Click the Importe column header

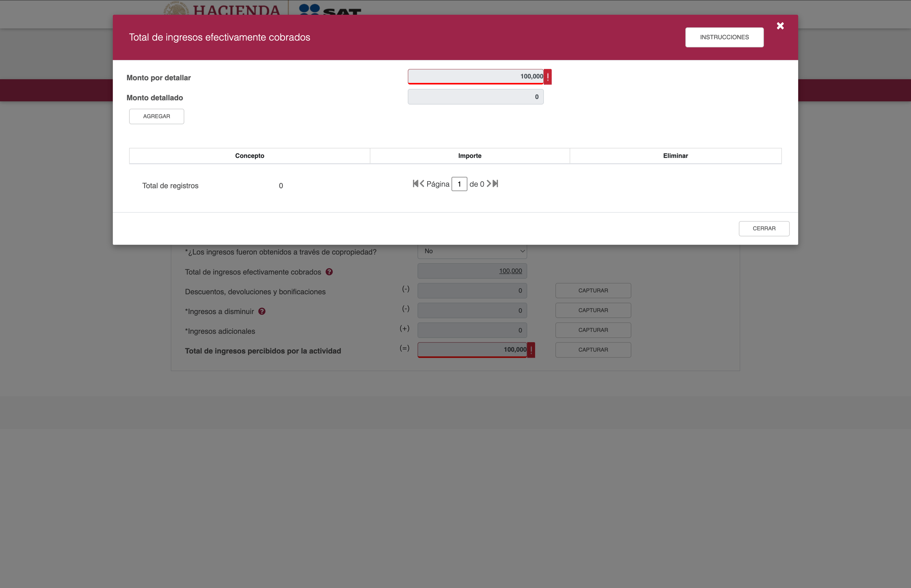click(x=470, y=156)
